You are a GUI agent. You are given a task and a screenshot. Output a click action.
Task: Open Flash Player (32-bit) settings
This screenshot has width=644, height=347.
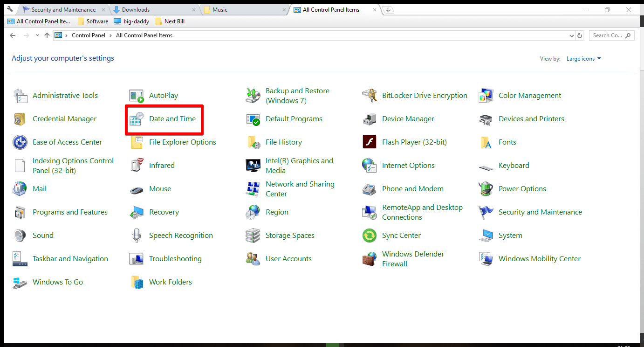click(x=414, y=142)
